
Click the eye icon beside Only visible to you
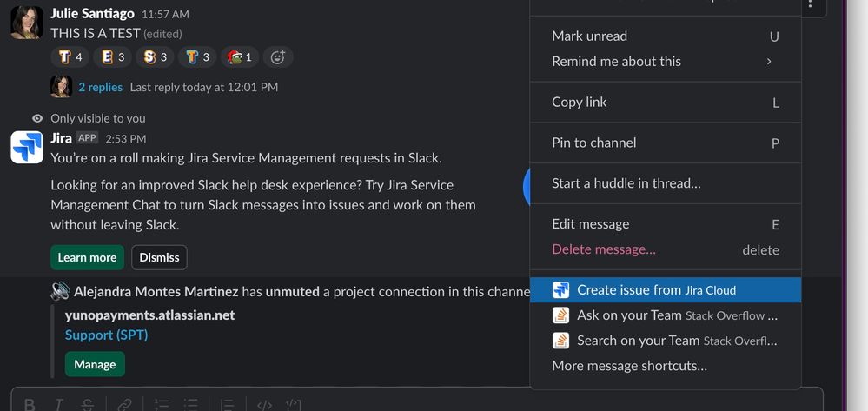tap(37, 118)
